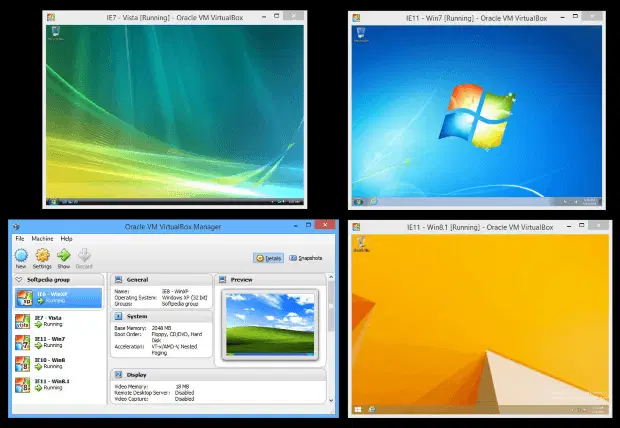Click the Win7 VM taskbar clock
620x428 pixels.
coord(589,202)
